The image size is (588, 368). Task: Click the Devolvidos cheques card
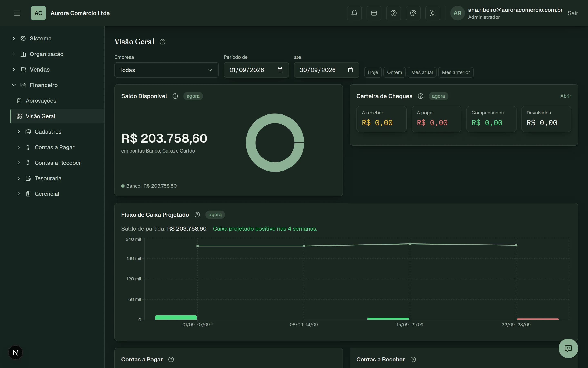(546, 119)
